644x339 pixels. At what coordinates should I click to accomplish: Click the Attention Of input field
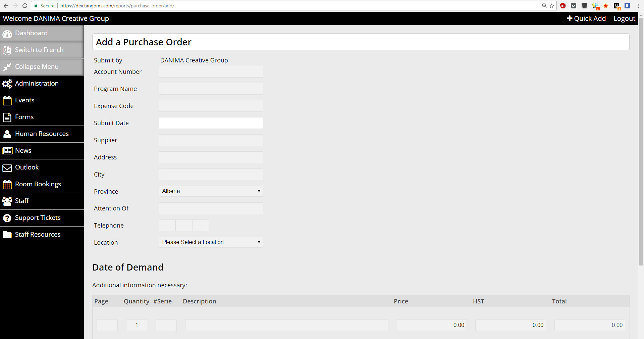(x=211, y=208)
